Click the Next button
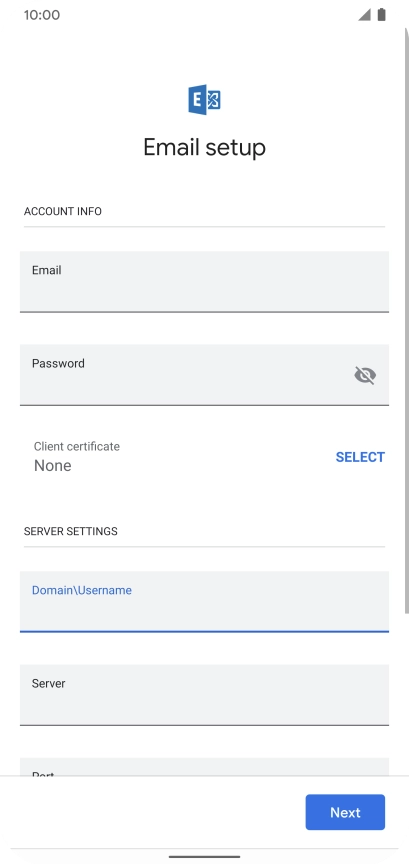409x864 pixels. click(x=346, y=812)
